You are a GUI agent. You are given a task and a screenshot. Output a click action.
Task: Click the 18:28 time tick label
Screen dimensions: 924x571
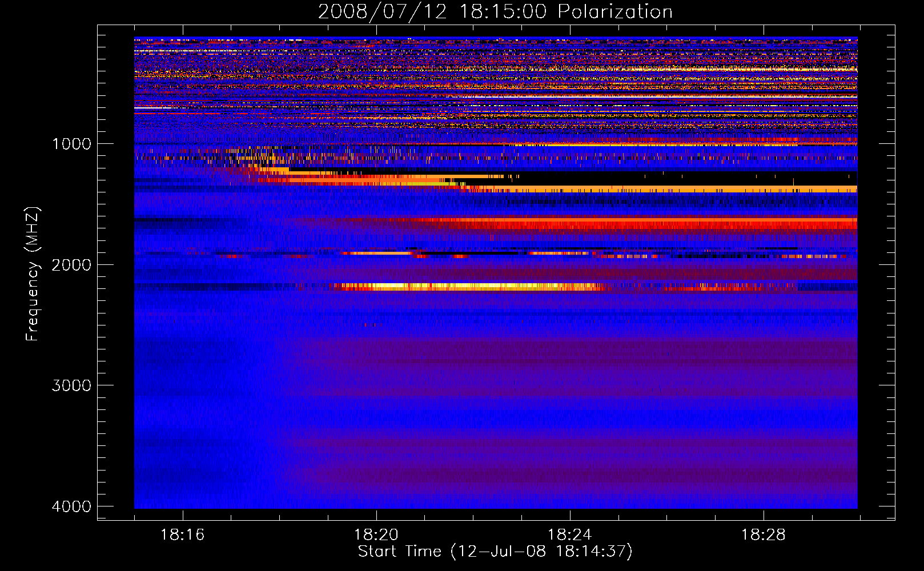tap(763, 535)
